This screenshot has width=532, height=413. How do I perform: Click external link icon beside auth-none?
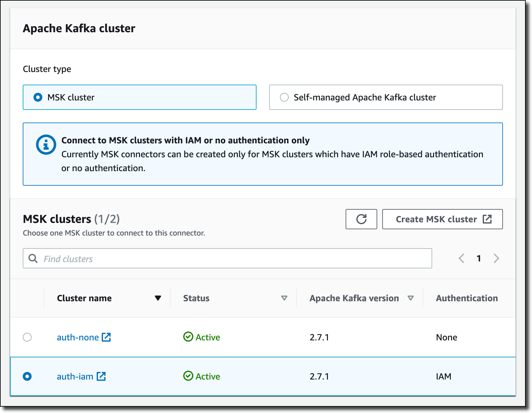[x=106, y=337]
